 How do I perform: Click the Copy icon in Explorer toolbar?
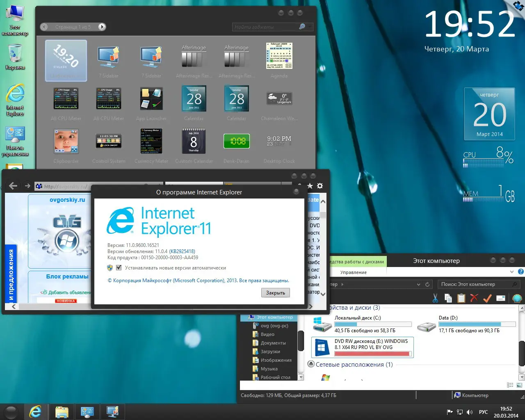(x=448, y=298)
